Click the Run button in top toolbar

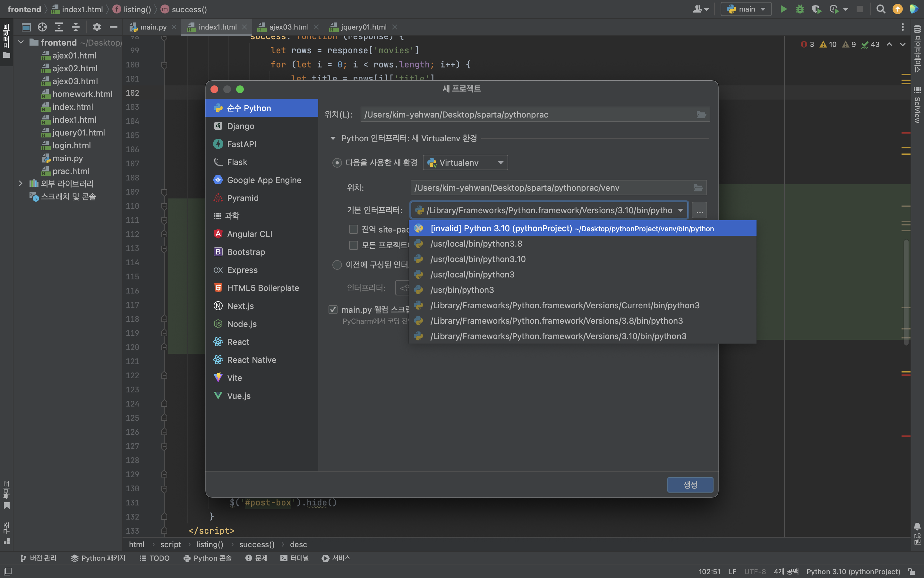coord(783,9)
